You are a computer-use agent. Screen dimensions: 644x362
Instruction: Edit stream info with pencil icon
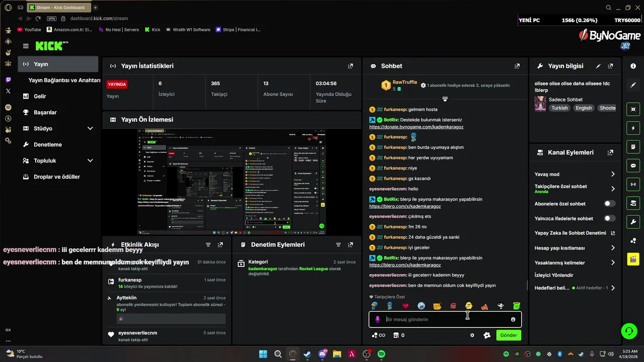(598, 66)
